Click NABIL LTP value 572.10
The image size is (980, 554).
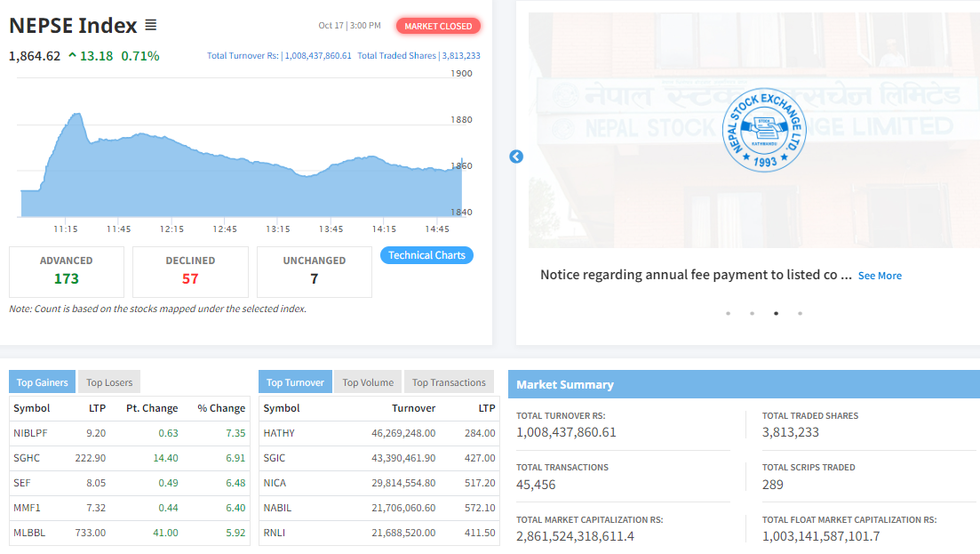click(x=480, y=508)
